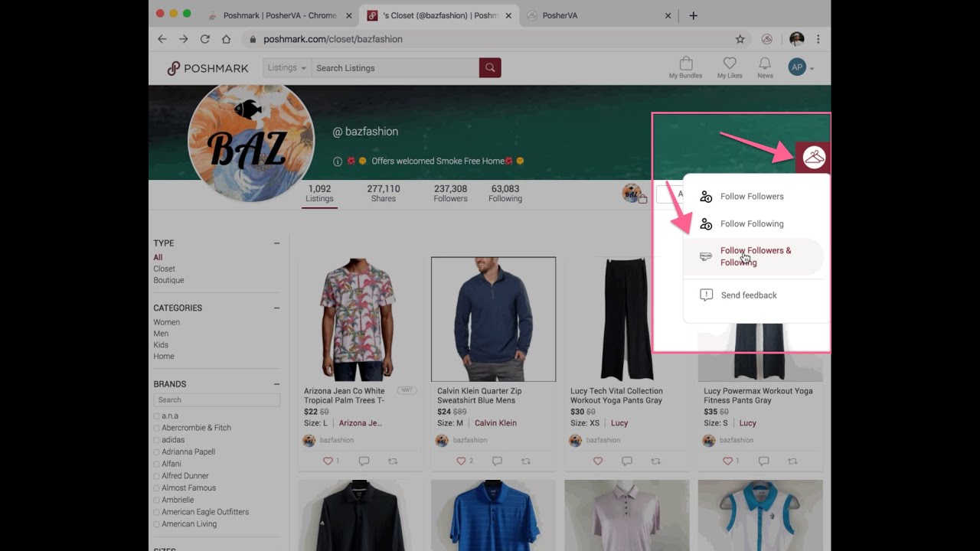Screen dimensions: 980x551
Task: Open the Calvin Klein Quarter Zip photo
Action: click(x=494, y=319)
